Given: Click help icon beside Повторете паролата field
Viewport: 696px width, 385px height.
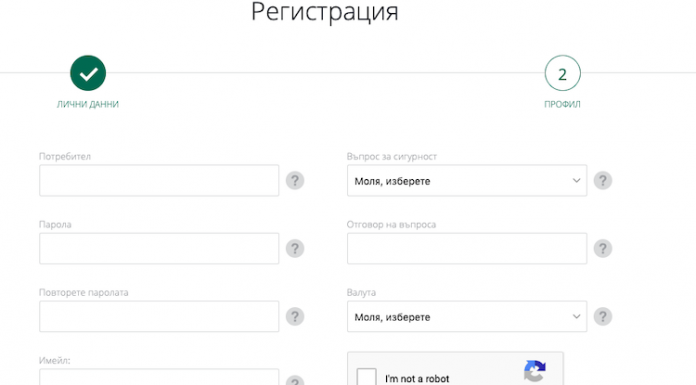Looking at the screenshot, I should tap(295, 317).
